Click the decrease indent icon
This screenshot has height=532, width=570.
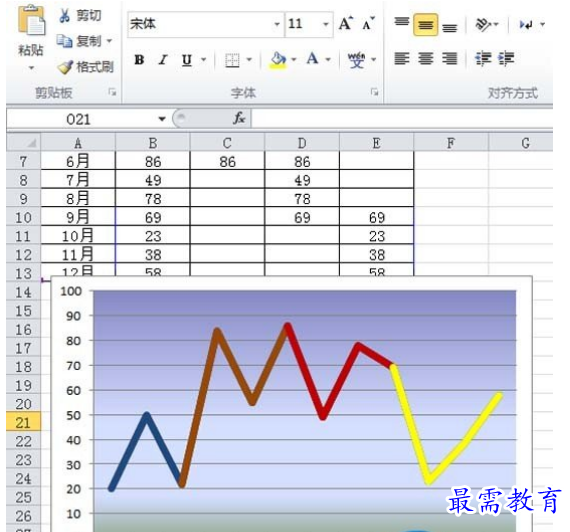483,59
